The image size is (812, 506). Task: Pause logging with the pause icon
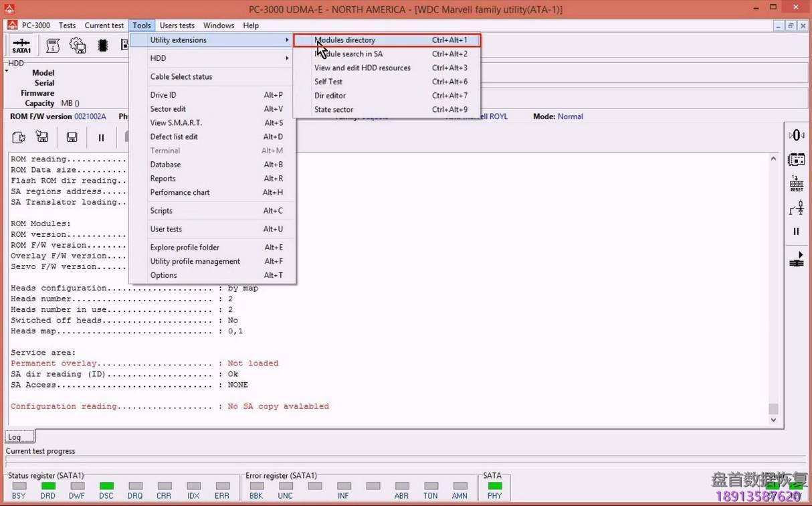tap(102, 137)
